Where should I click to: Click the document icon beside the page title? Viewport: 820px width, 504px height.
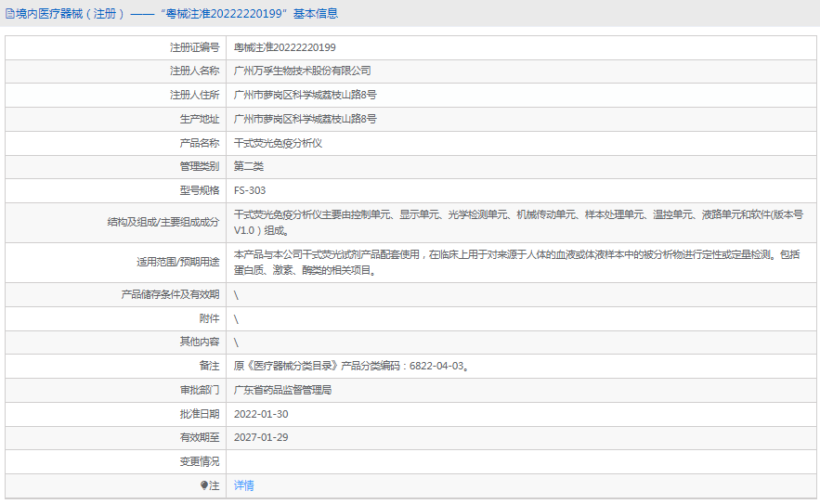click(10, 14)
